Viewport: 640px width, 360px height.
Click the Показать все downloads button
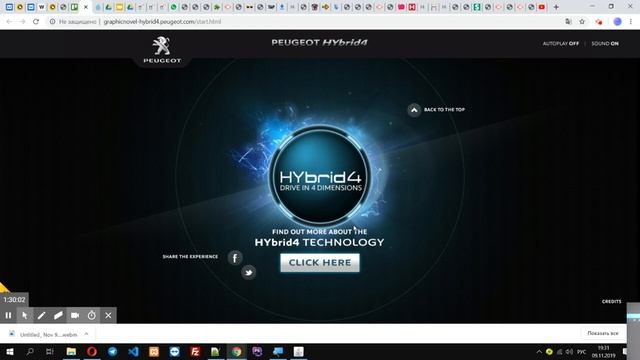coord(603,333)
